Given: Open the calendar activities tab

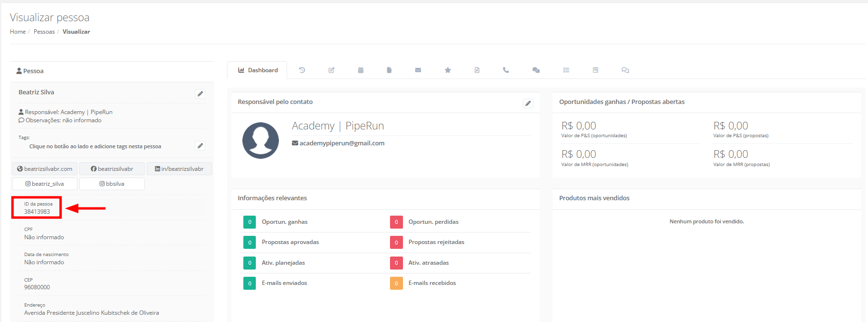Looking at the screenshot, I should (361, 70).
